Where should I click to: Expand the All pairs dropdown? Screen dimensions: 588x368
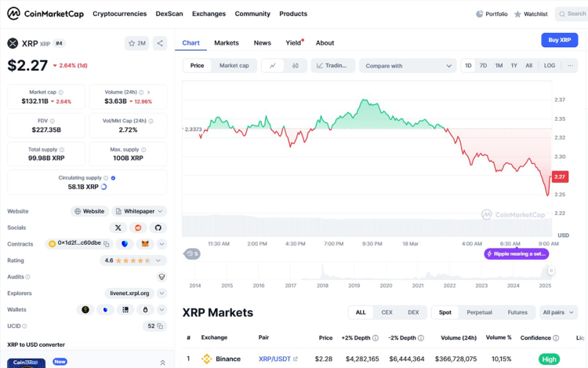(x=558, y=312)
